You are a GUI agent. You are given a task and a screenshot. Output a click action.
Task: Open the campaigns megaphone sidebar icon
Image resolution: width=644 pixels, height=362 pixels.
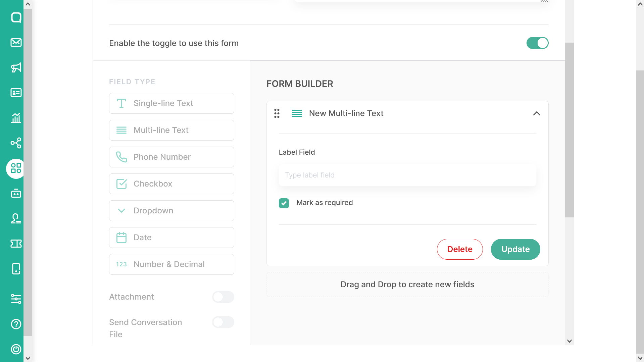click(16, 67)
